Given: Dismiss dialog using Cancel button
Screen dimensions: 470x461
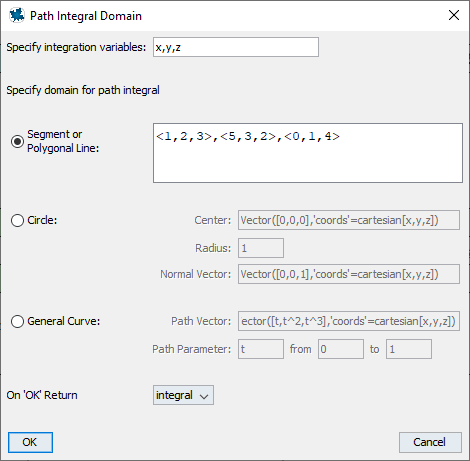Looking at the screenshot, I should click(x=430, y=442).
